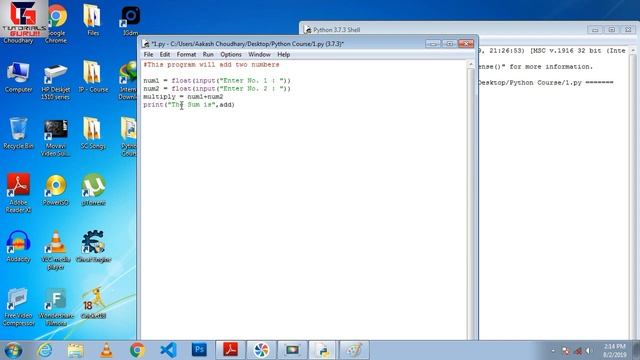
Task: Open the Format menu
Action: tap(186, 54)
